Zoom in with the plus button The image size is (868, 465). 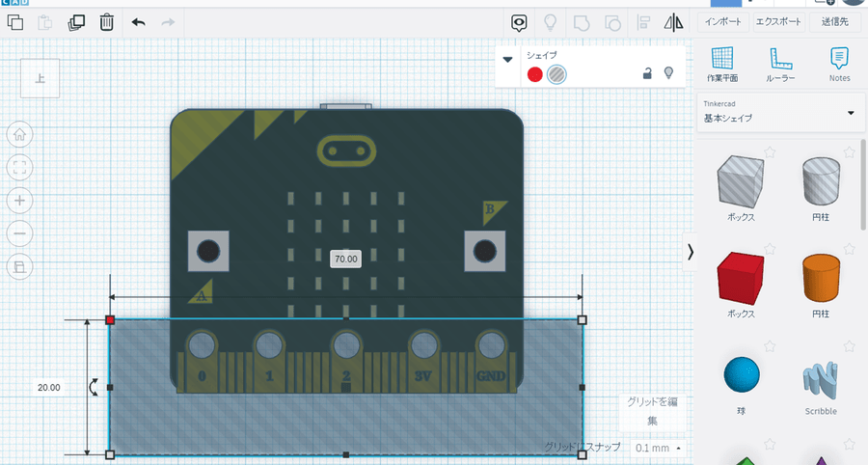20,200
